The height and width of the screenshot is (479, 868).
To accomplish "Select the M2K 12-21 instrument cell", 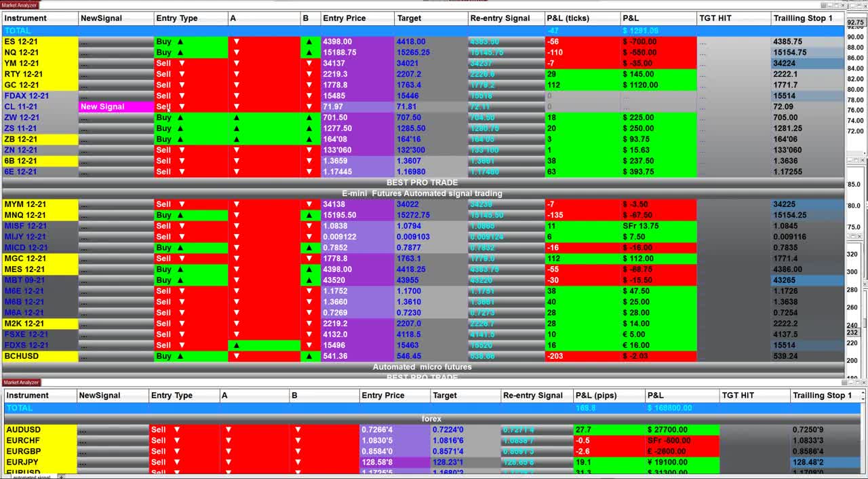I will pyautogui.click(x=41, y=324).
